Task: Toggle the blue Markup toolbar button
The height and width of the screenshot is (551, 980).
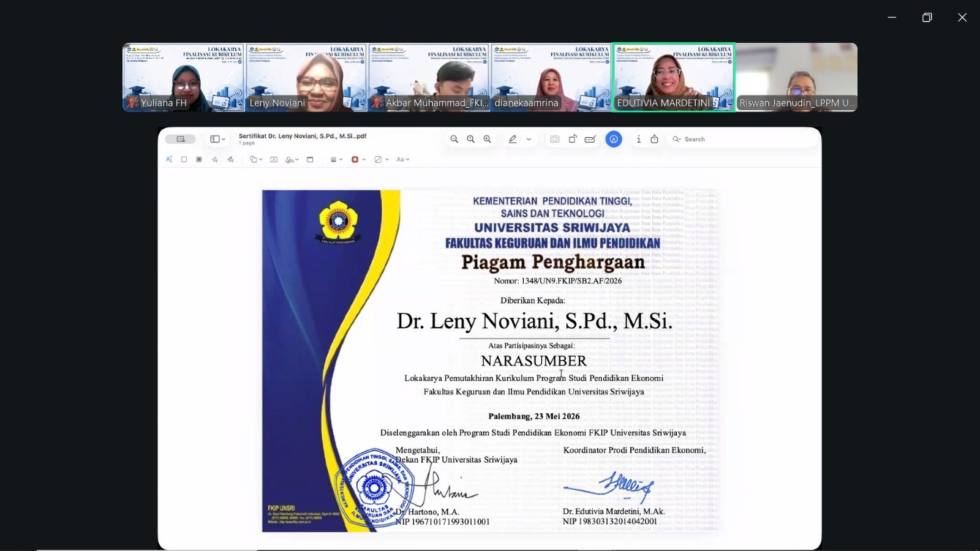Action: pyautogui.click(x=614, y=139)
